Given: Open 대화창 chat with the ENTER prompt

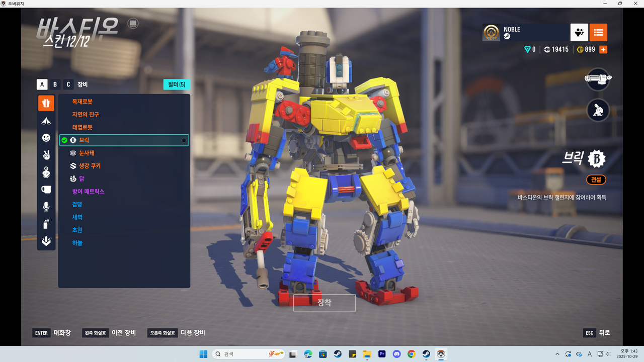Looking at the screenshot, I should click(52, 333).
